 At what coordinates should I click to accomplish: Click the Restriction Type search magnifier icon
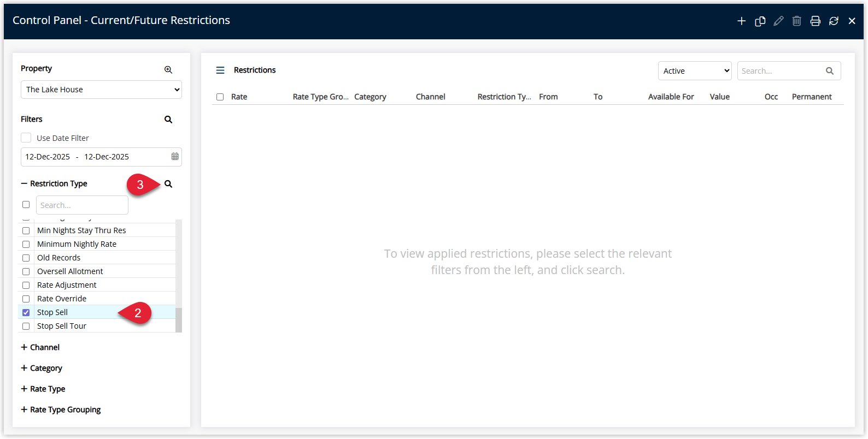pos(168,184)
